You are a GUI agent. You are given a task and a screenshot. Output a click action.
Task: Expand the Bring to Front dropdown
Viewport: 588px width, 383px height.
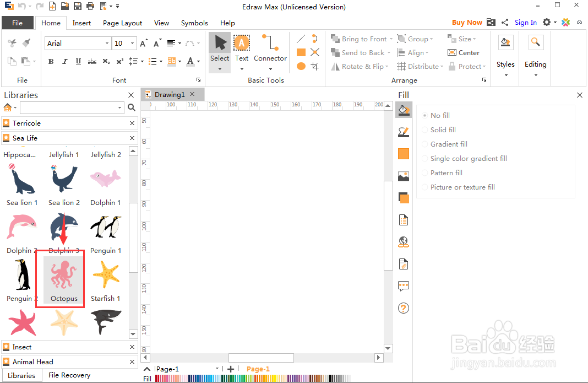tap(391, 39)
